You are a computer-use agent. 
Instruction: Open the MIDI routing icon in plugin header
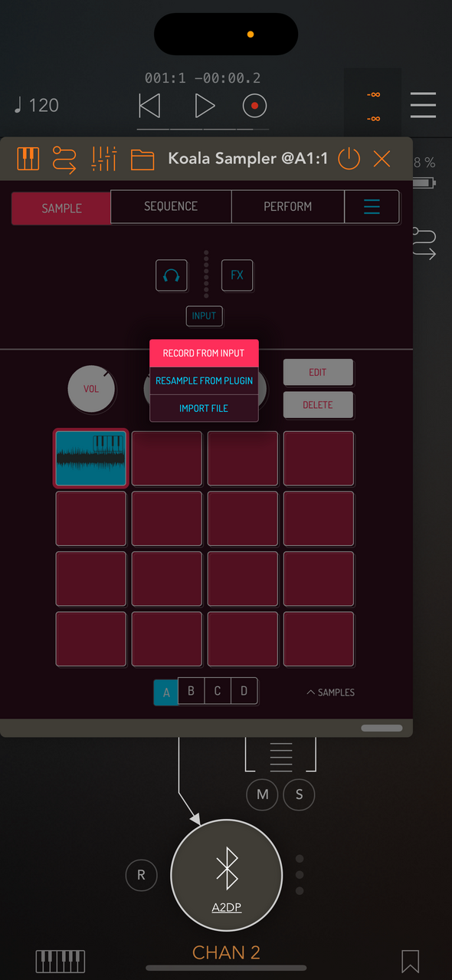pos(64,159)
